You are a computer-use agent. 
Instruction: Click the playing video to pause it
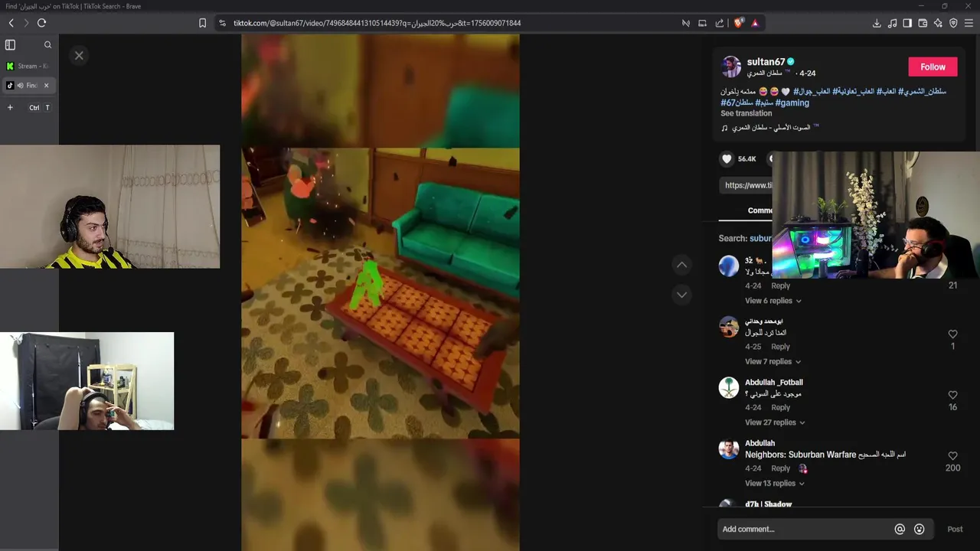point(381,292)
